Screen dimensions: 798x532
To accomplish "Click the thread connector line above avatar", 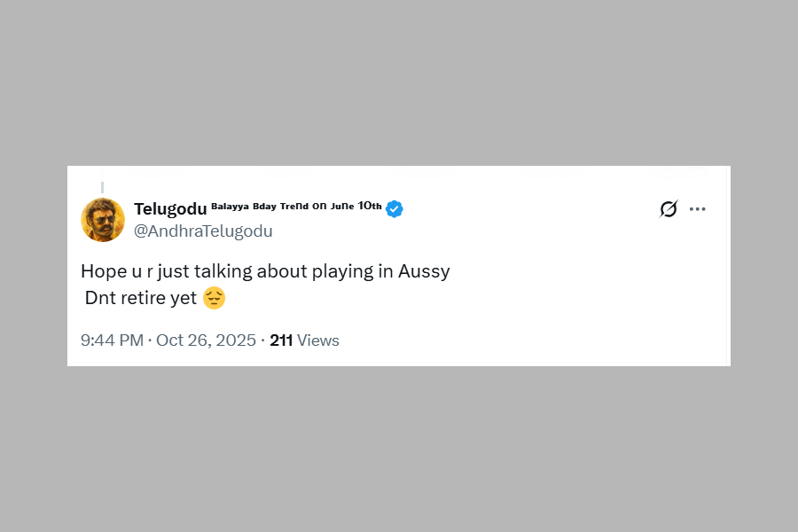I will point(102,187).
